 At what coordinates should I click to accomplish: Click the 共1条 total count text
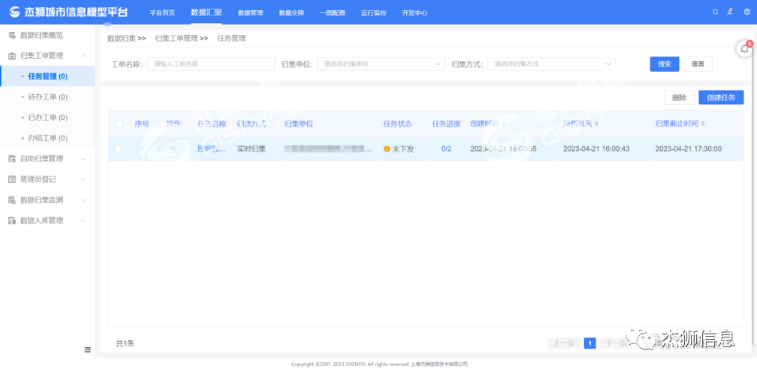(x=125, y=344)
